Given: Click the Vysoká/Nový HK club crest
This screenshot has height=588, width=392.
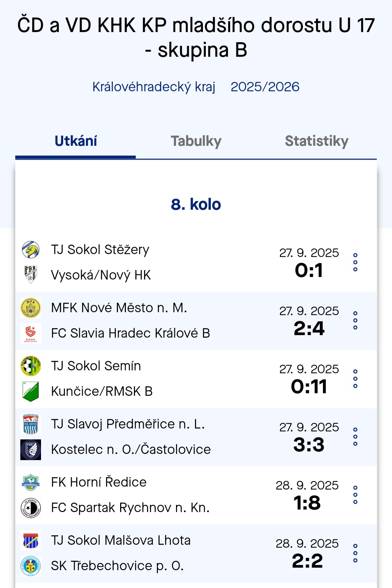Looking at the screenshot, I should tap(30, 275).
